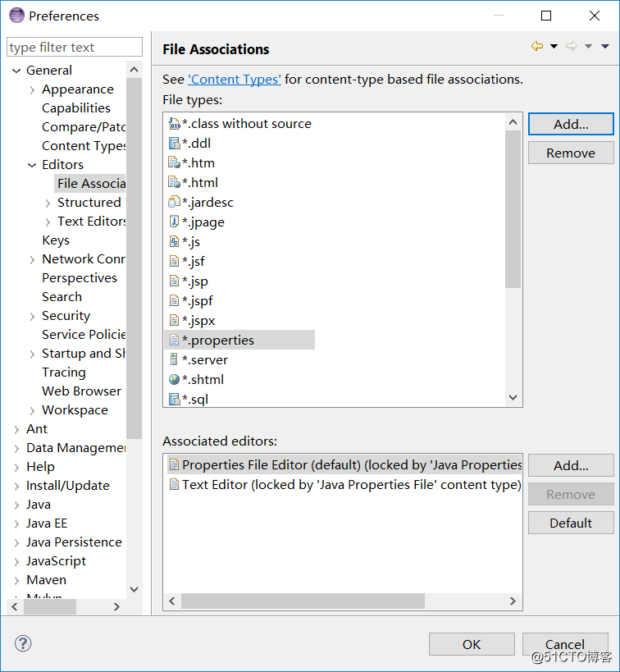Screen dimensions: 620x672
Task: Select the Tracing preference page
Action: (64, 372)
